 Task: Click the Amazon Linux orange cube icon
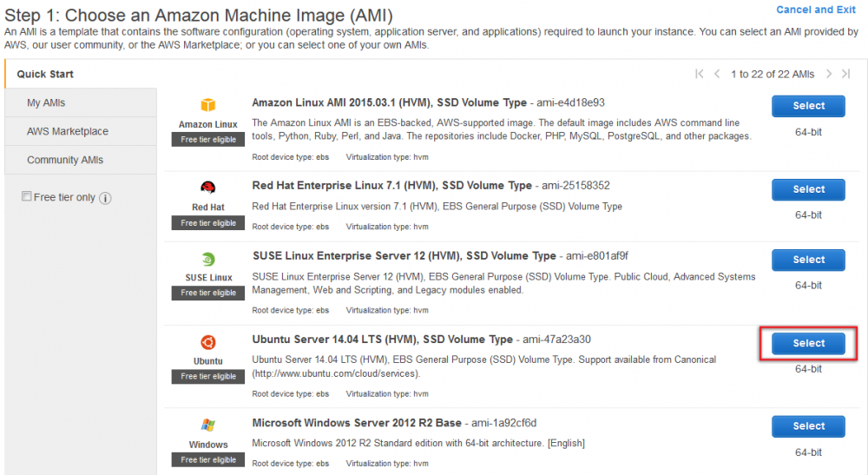(208, 104)
